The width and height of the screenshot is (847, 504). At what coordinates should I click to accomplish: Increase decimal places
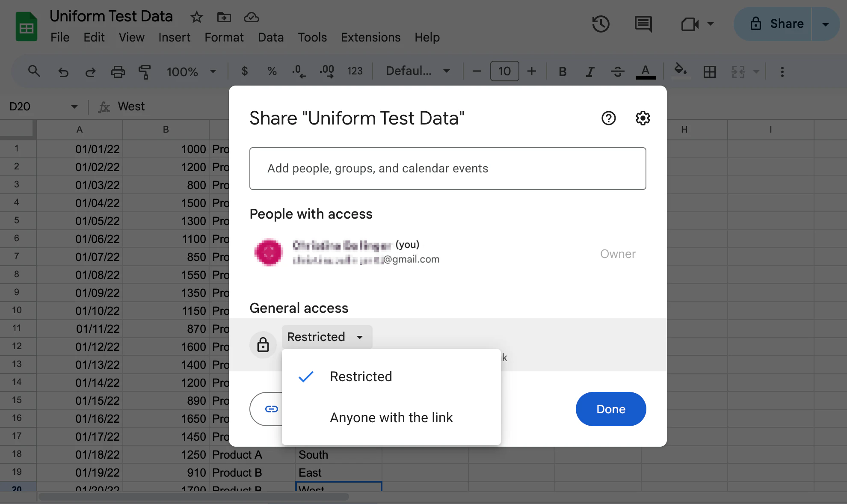[327, 71]
